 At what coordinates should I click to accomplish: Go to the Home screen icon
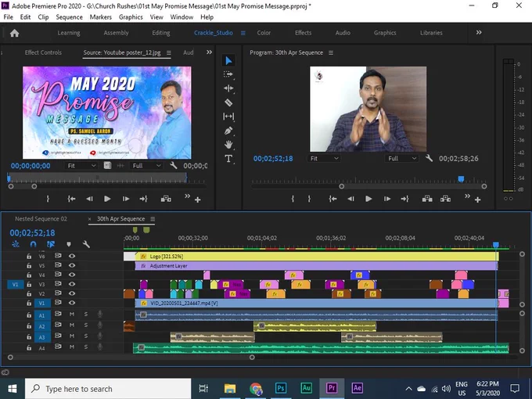pos(15,33)
